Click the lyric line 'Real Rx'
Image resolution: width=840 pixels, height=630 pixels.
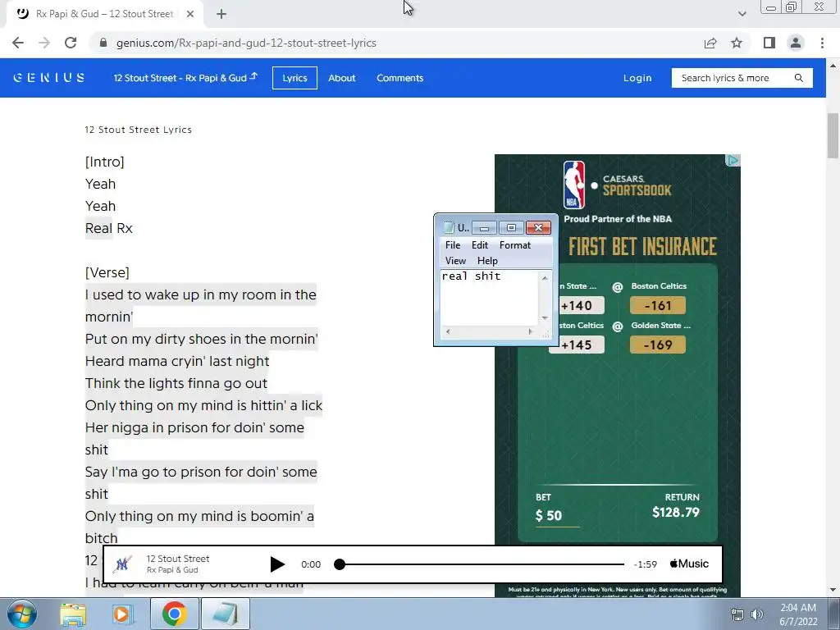click(109, 228)
